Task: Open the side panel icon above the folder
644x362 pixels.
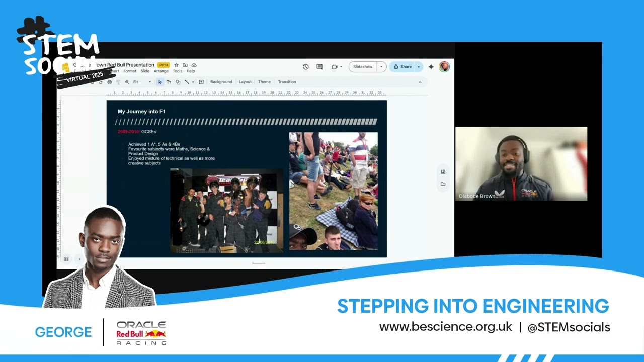Action: 443,172
